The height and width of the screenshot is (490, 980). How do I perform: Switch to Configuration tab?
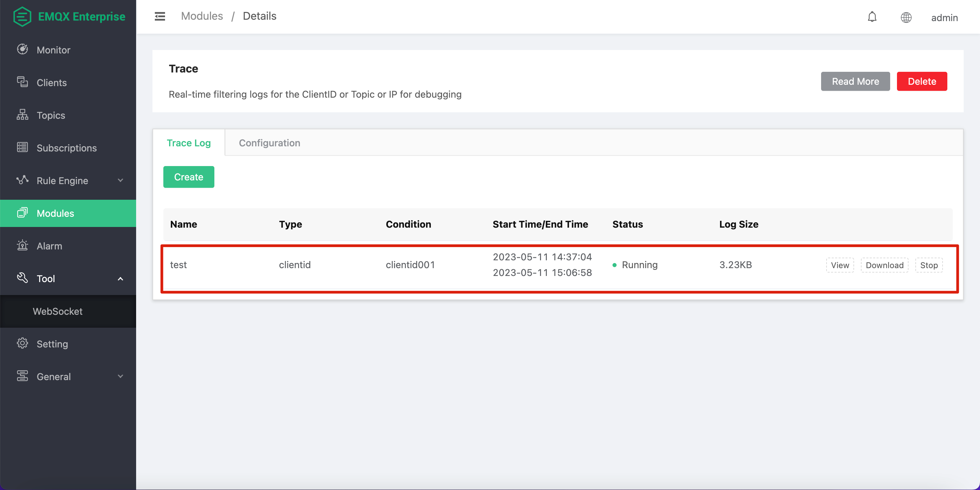click(x=269, y=143)
